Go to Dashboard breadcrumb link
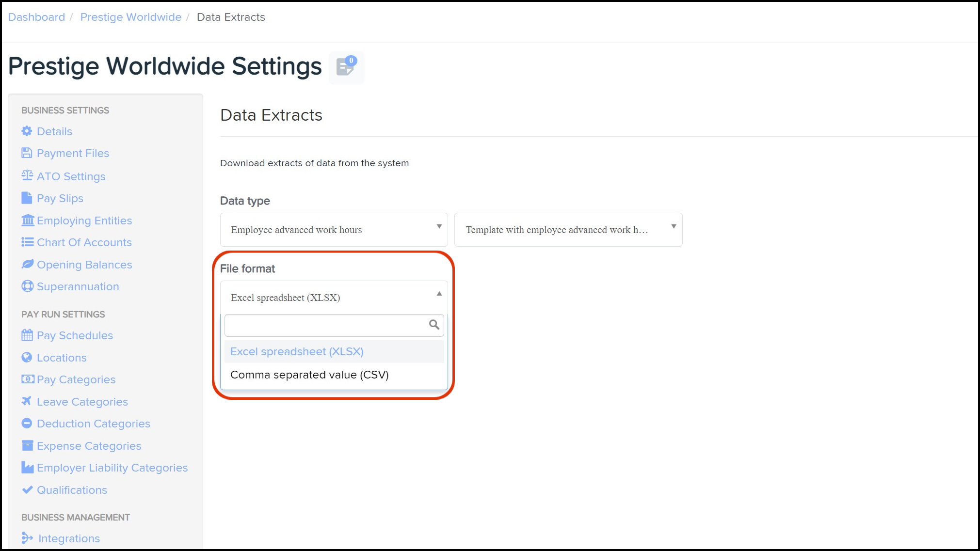This screenshot has width=980, height=551. (x=36, y=17)
